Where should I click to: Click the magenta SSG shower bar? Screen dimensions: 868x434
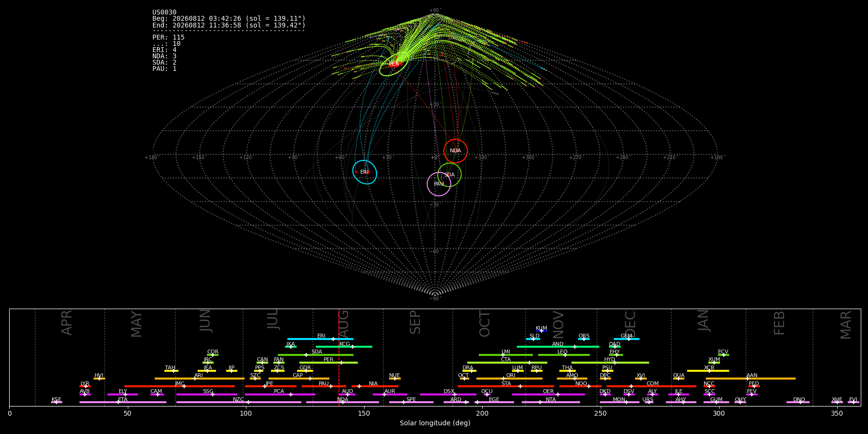(x=207, y=394)
